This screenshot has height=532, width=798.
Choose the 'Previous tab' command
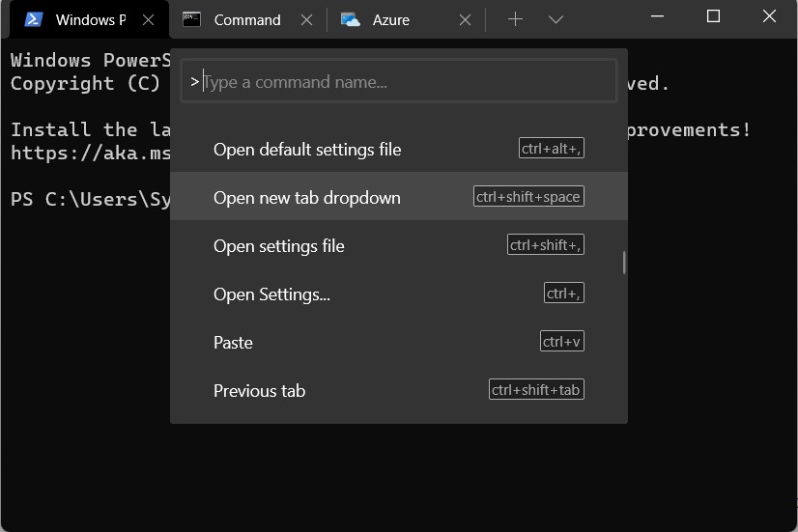(399, 390)
